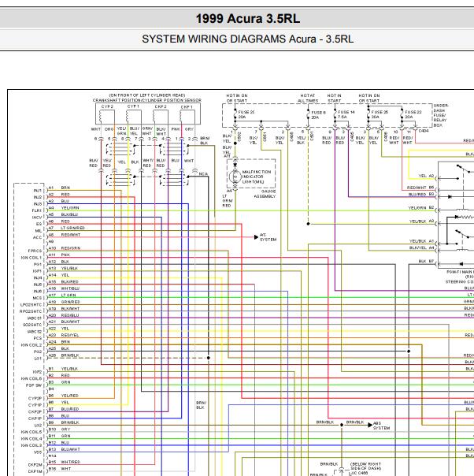Image resolution: width=474 pixels, height=476 pixels.
Task: Click the A17 LT GRN wire label
Action: (x=62, y=295)
